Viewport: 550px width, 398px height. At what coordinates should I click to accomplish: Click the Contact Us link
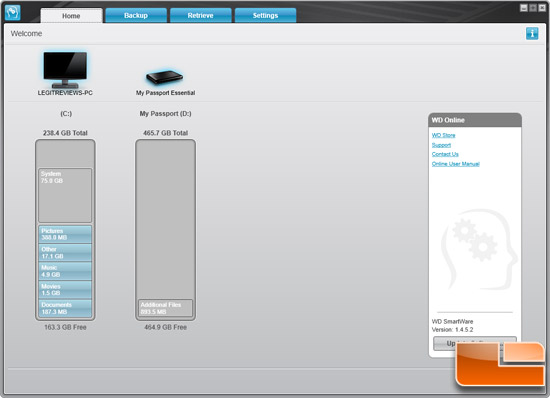tap(445, 154)
